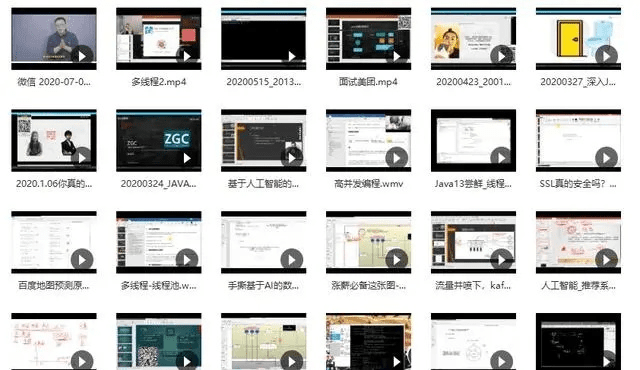Open the unlabeled thumbnail of a terminal over a photo
Image resolution: width=640 pixels, height=370 pixels.
pyautogui.click(x=369, y=342)
